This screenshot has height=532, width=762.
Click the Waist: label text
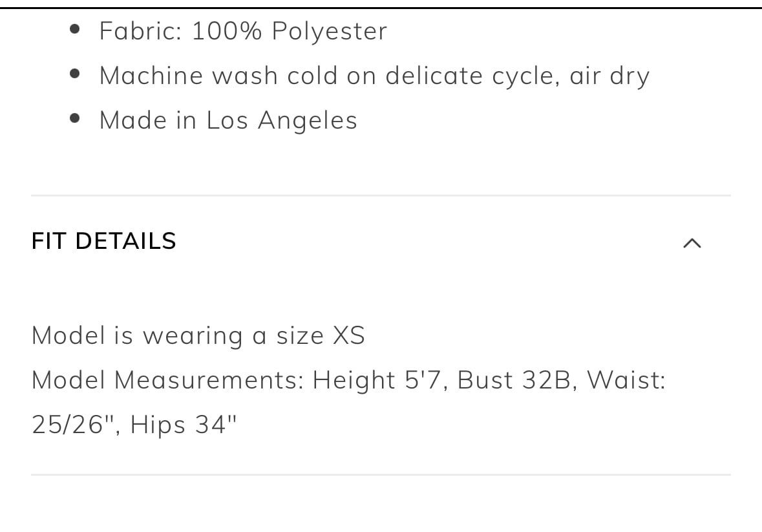tap(626, 380)
